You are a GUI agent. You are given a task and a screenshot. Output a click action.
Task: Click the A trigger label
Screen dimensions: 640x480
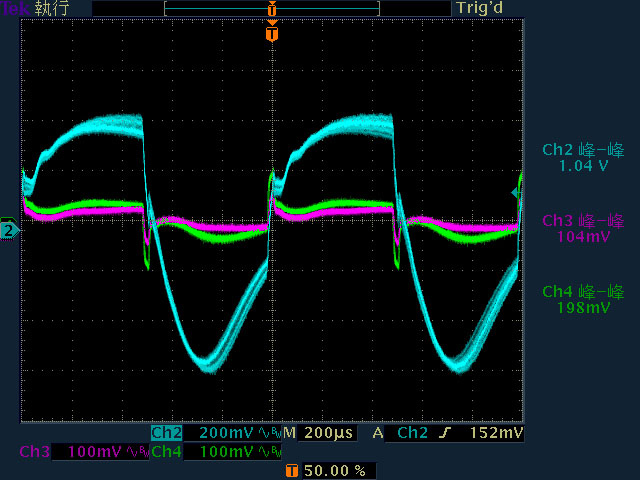[x=378, y=433]
